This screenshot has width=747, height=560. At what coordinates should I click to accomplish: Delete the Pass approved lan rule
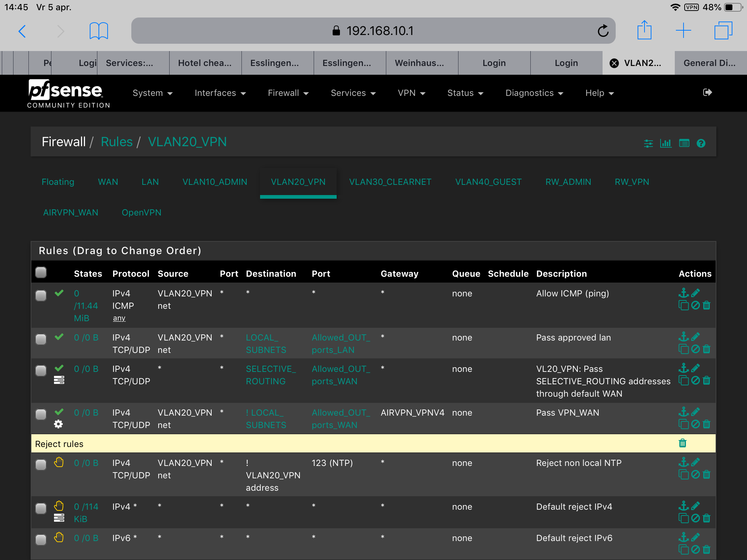707,349
